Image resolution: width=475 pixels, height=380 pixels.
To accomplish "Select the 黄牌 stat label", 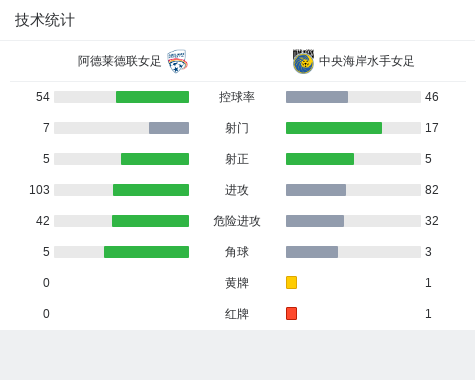I will [x=237, y=283].
